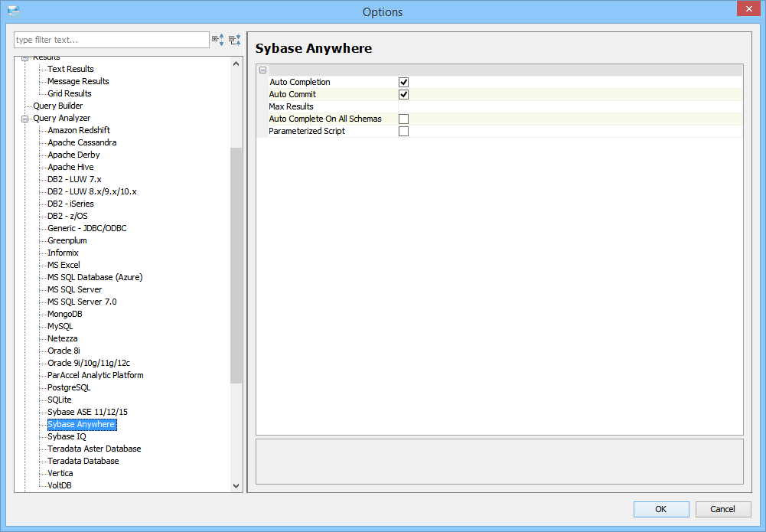Open Query Builder options
The image size is (766, 532).
coord(57,106)
